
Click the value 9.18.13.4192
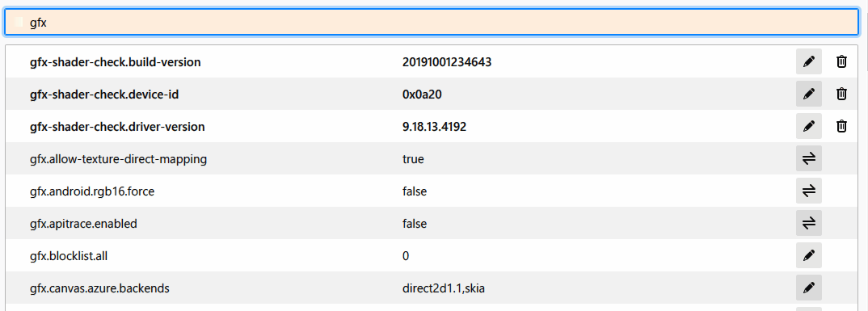tap(435, 127)
